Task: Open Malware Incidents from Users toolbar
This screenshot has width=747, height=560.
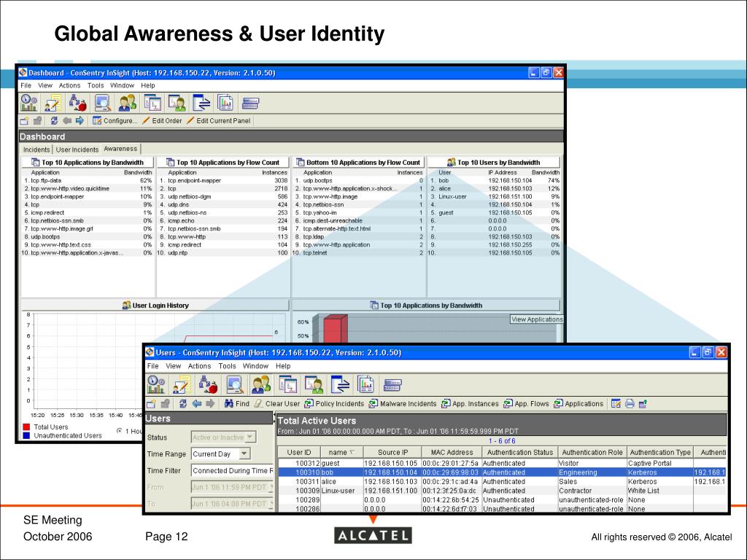Action: 403,404
